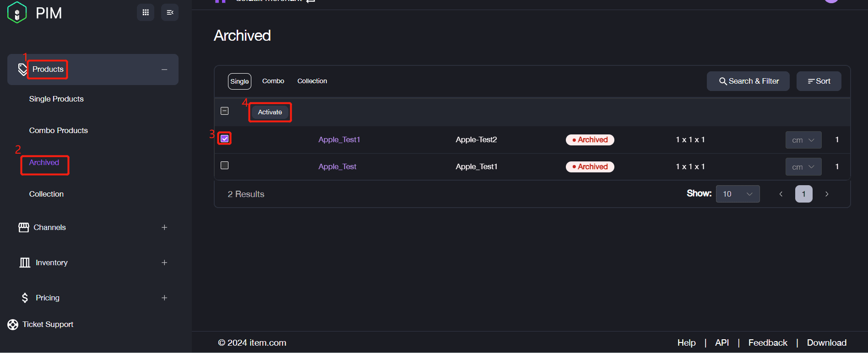This screenshot has height=353, width=868.
Task: Click the Products tag icon
Action: [22, 70]
